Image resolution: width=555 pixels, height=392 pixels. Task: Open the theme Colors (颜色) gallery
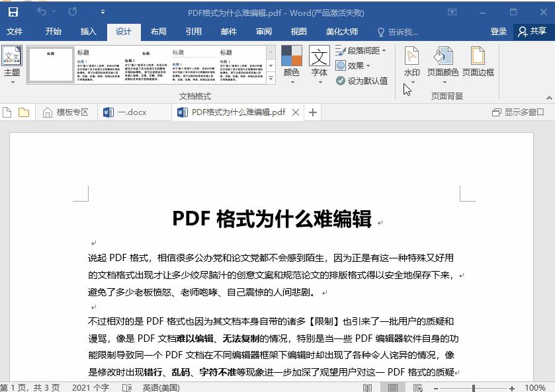coord(291,62)
